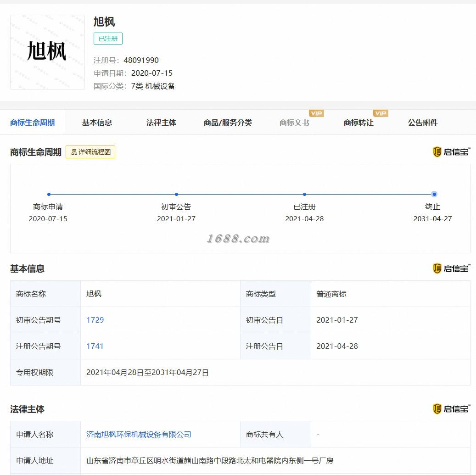This screenshot has width=476, height=475.
Task: Open preliminary announcement issue 1729 link
Action: point(95,320)
